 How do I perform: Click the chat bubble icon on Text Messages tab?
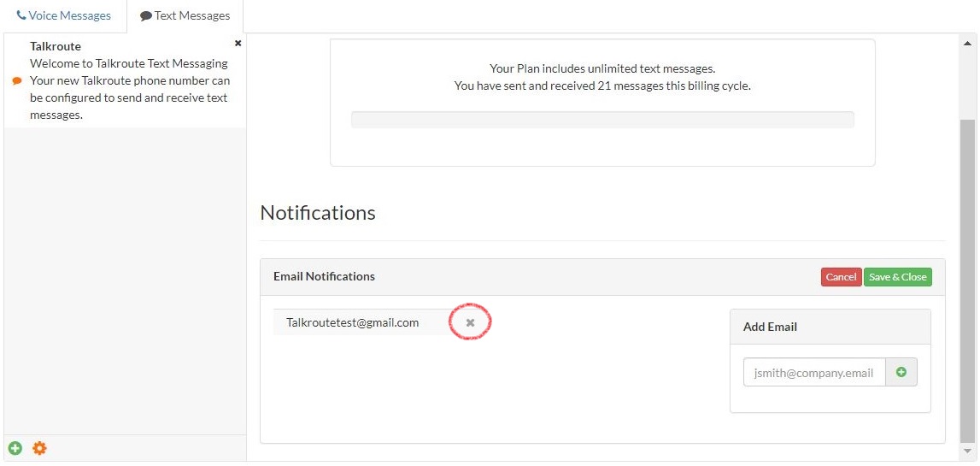click(146, 16)
